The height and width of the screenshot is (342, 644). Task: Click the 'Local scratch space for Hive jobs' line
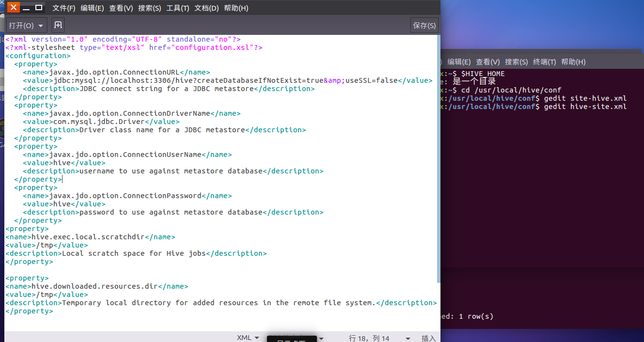tap(136, 253)
